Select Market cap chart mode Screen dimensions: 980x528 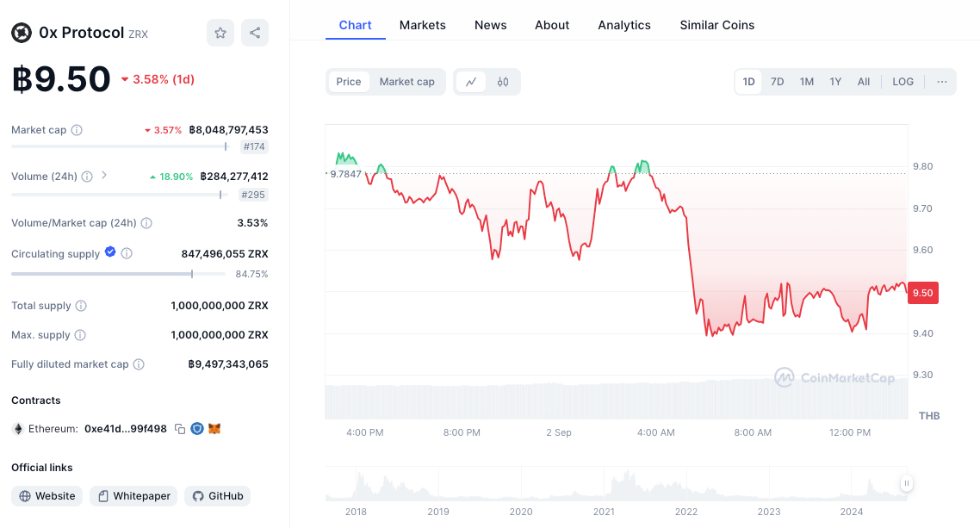point(406,82)
